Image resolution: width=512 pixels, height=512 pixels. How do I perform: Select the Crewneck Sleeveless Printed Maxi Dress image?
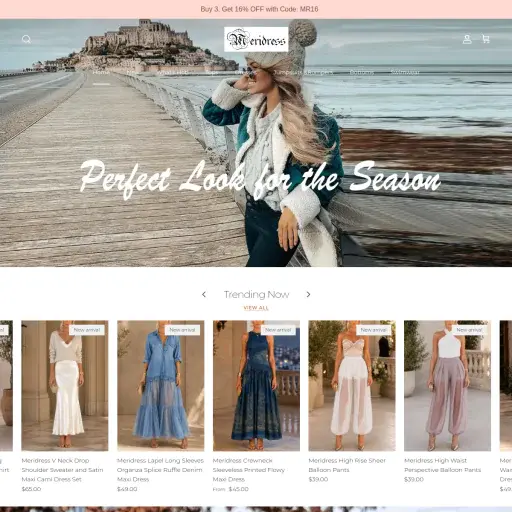click(256, 386)
